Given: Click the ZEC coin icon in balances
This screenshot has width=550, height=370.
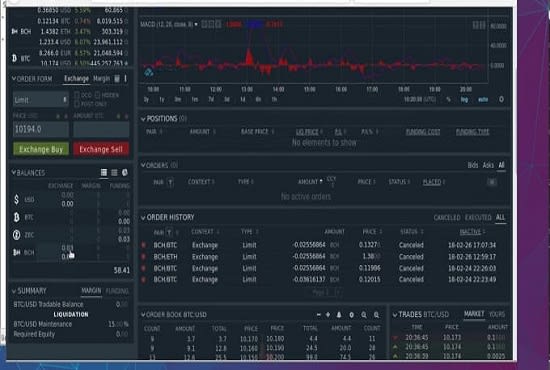Looking at the screenshot, I should pyautogui.click(x=16, y=235).
